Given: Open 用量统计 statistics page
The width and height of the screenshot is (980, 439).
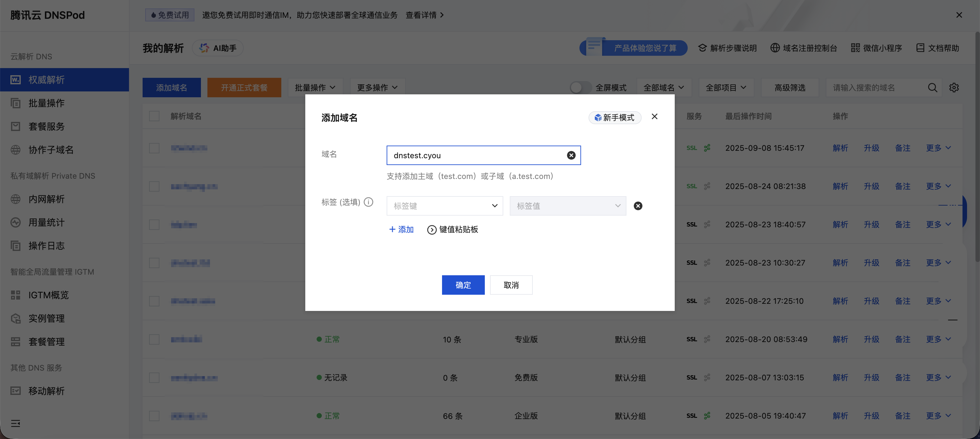Looking at the screenshot, I should coord(46,222).
